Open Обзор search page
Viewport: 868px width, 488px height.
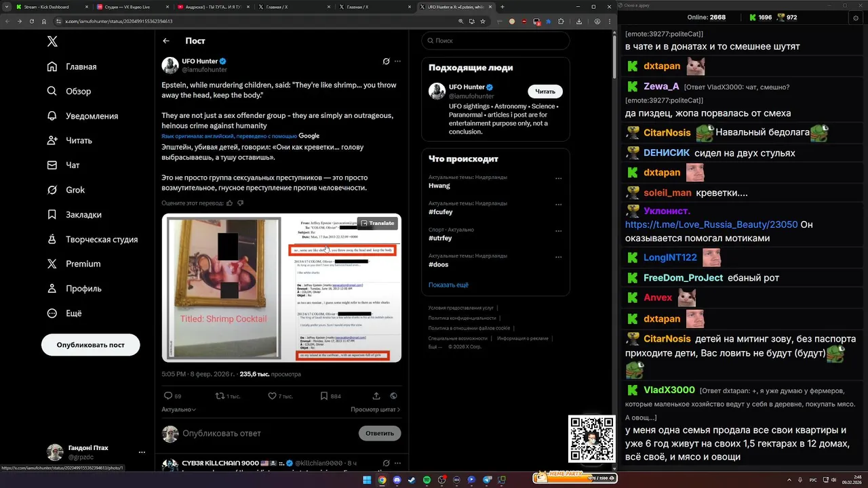[x=69, y=91]
